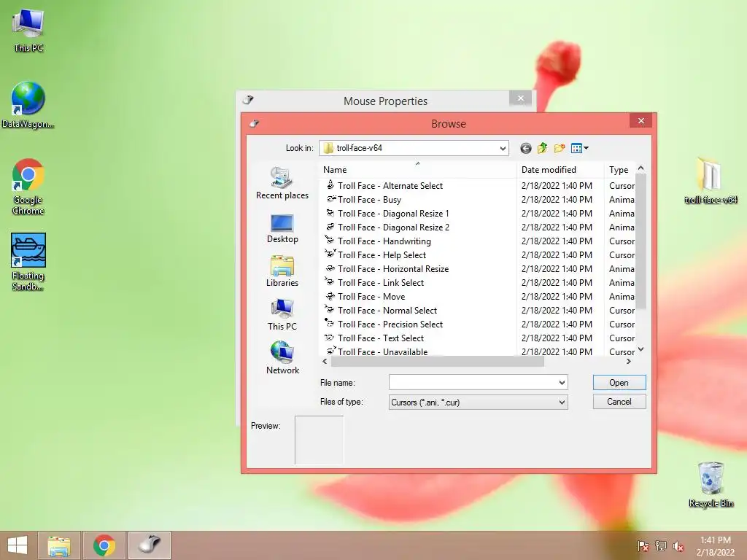747x560 pixels.
Task: Select the Troll Face - Horizontal Resize icon
Action: [330, 268]
